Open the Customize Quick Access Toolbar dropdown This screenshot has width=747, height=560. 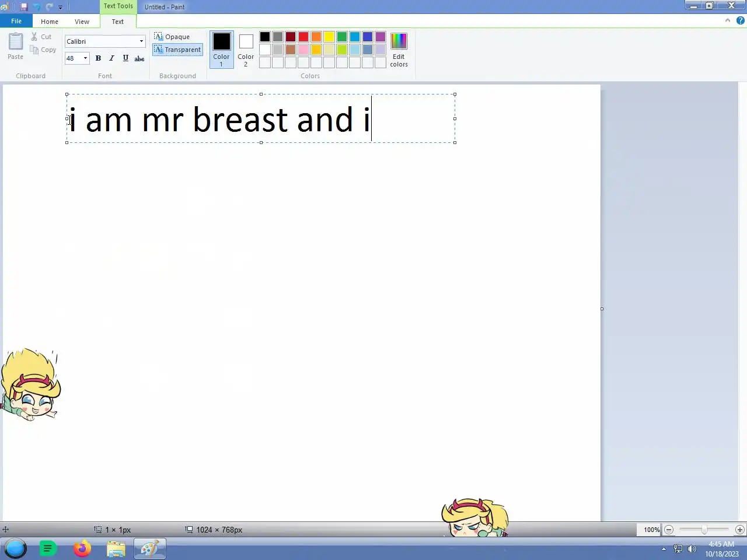click(x=60, y=7)
